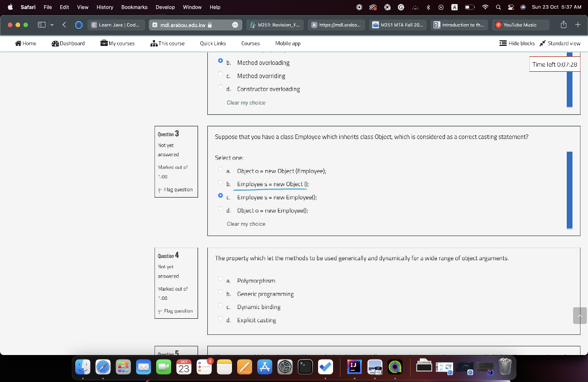Image resolution: width=588 pixels, height=382 pixels.
Task: Select Constructor overloading radio option
Action: [220, 87]
